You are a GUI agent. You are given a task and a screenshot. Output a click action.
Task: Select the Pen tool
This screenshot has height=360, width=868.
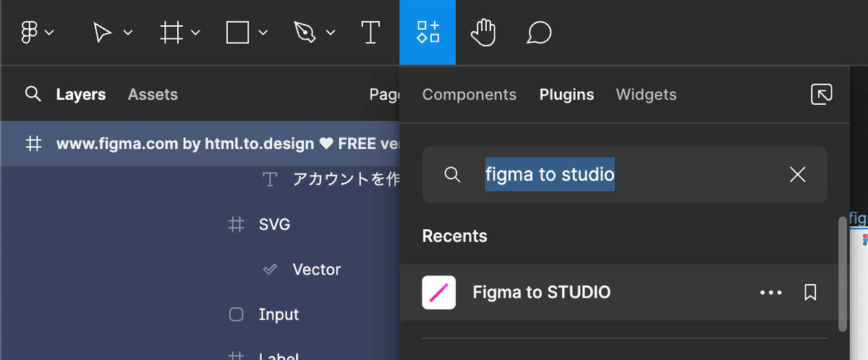tap(305, 33)
